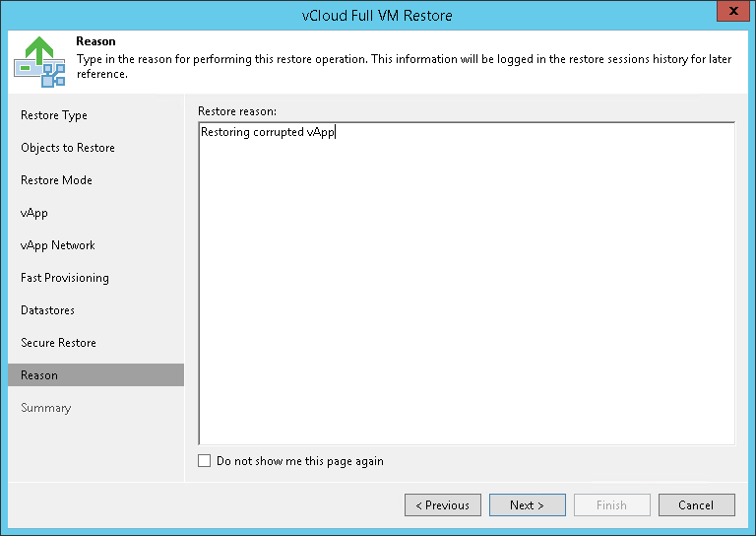Open the Secure Restore step

click(x=58, y=343)
